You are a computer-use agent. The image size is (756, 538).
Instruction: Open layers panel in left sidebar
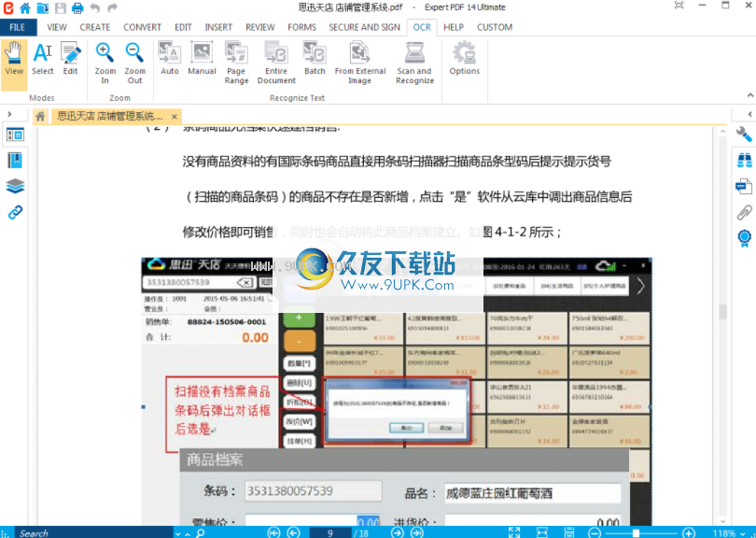(15, 186)
